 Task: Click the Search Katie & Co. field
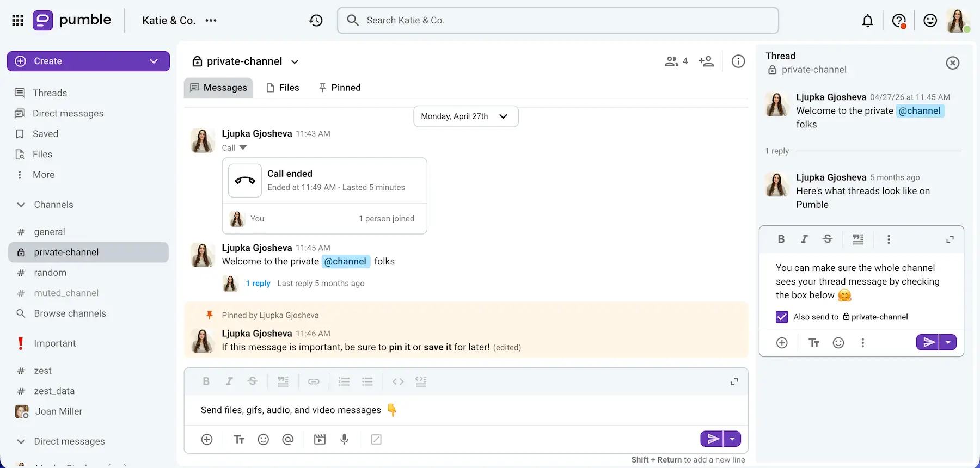[558, 20]
